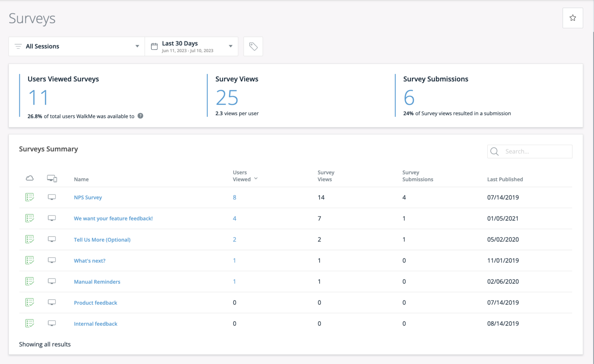Click the Users Viewed sort chevron
The image size is (594, 364).
(x=256, y=179)
